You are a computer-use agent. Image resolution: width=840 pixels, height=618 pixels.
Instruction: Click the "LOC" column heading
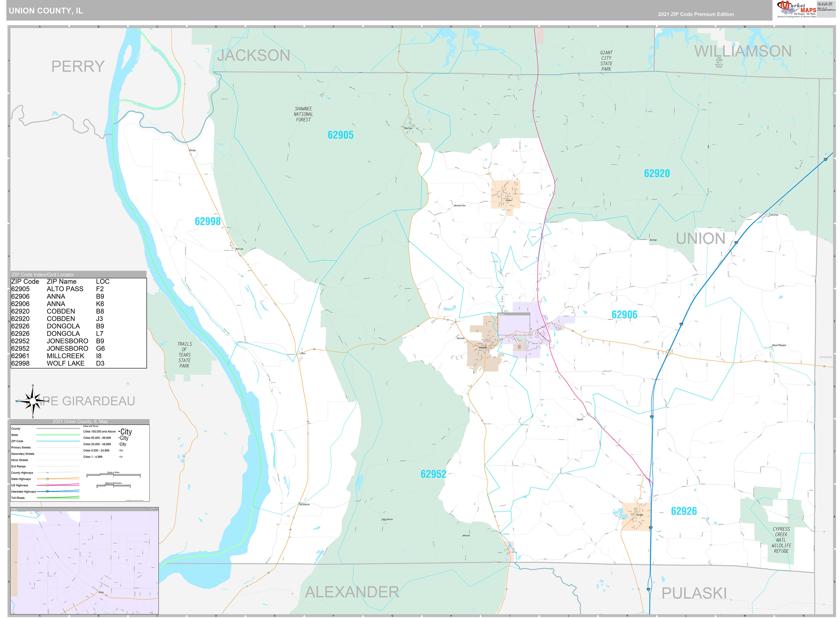(x=102, y=281)
